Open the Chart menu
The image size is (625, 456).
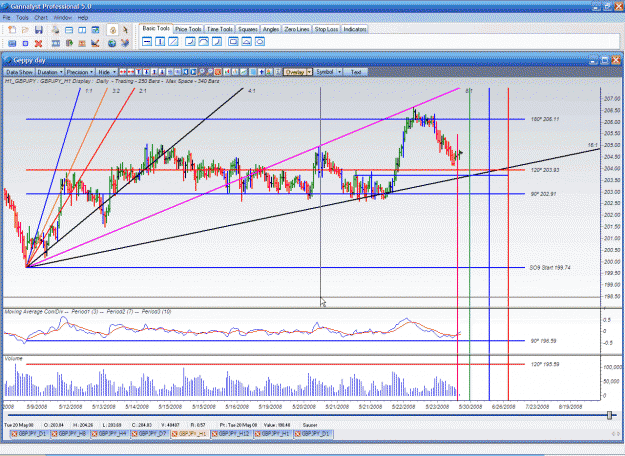41,18
